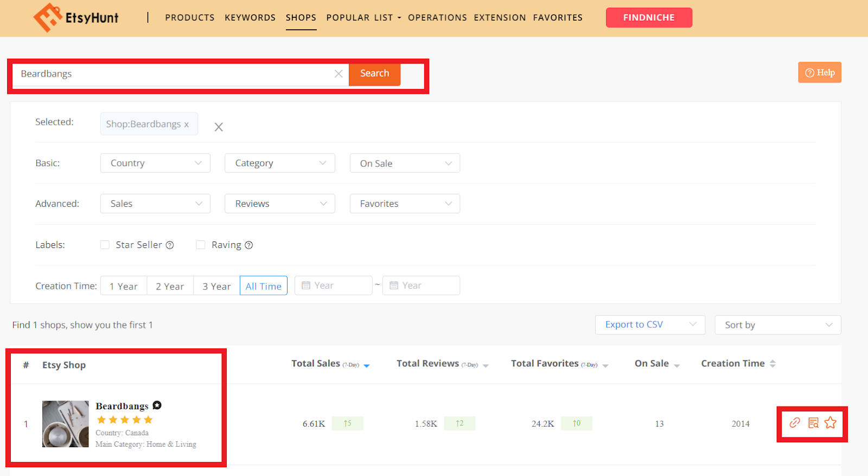The height and width of the screenshot is (476, 868).
Task: Sort by Total Favorites arrow
Action: 605,366
